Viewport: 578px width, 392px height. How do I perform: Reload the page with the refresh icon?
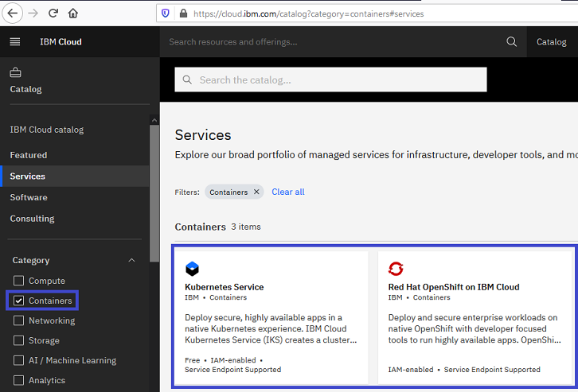53,14
